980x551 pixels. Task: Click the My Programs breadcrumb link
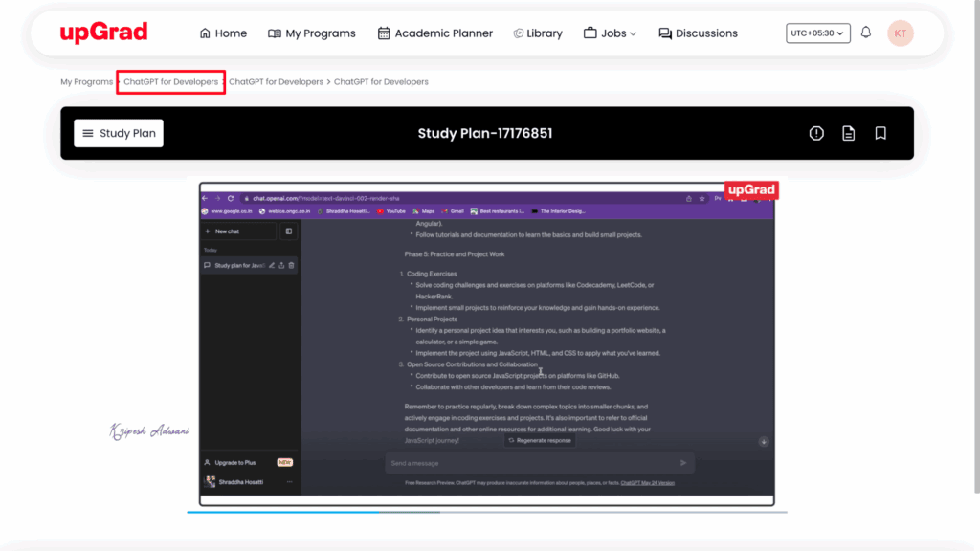tap(86, 82)
